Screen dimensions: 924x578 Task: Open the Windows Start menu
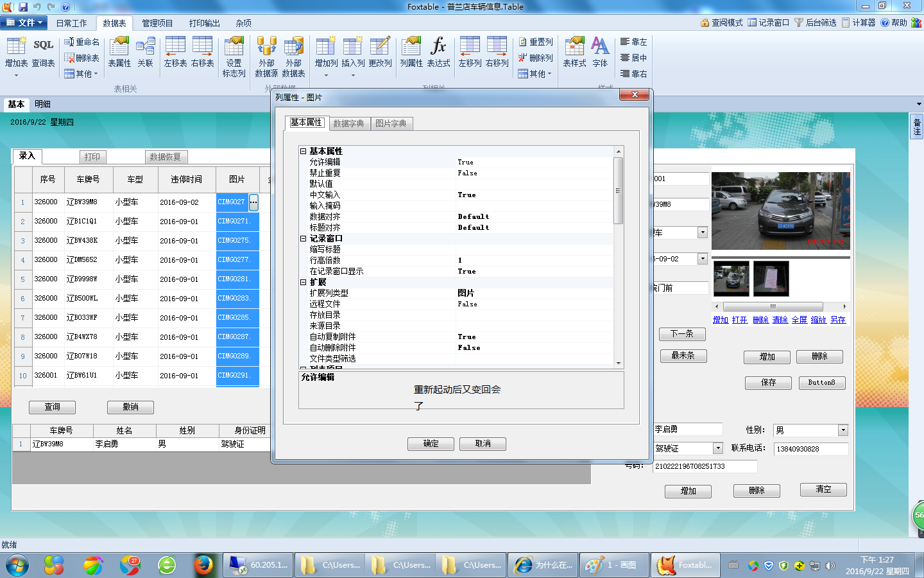(17, 565)
